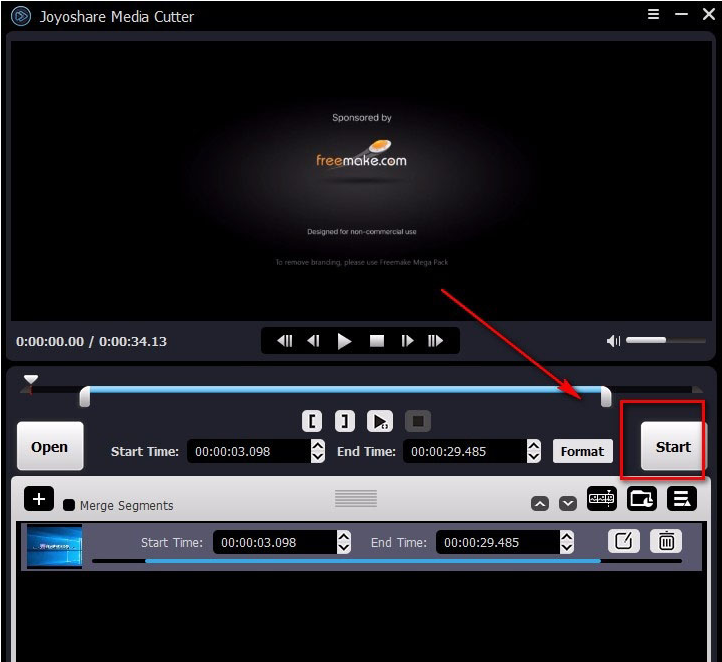Image resolution: width=722 pixels, height=662 pixels.
Task: Adjust main Start Time spinner arrows
Action: click(318, 451)
